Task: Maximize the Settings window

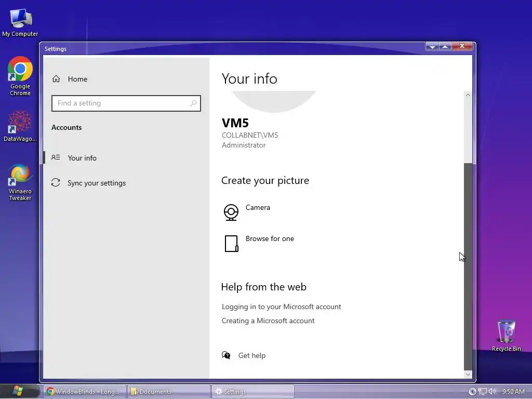Action: [445, 46]
